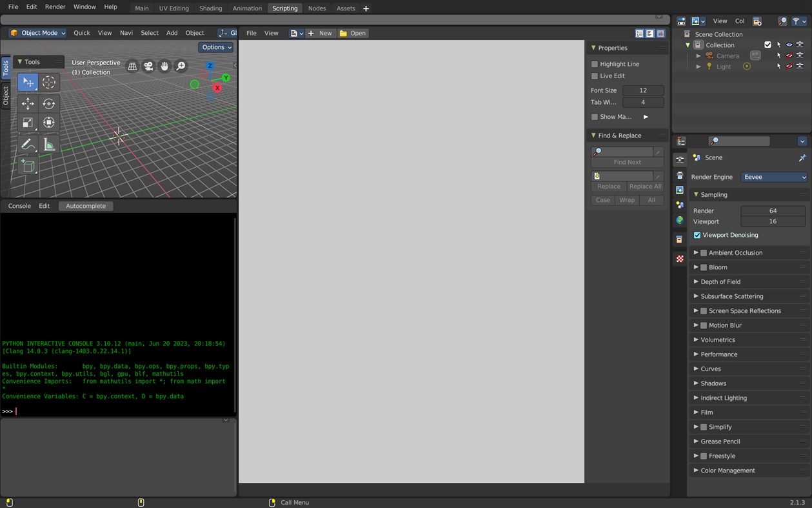Select the Move tool
This screenshot has width=812, height=508.
[28, 103]
